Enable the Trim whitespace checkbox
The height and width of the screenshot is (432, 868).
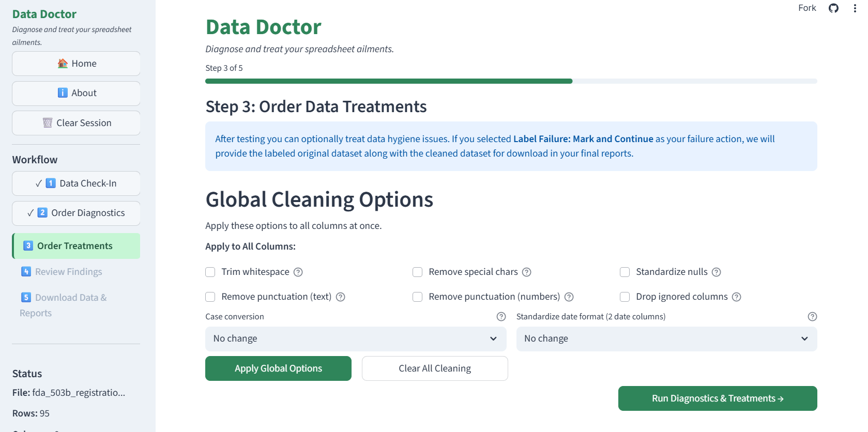coord(210,272)
